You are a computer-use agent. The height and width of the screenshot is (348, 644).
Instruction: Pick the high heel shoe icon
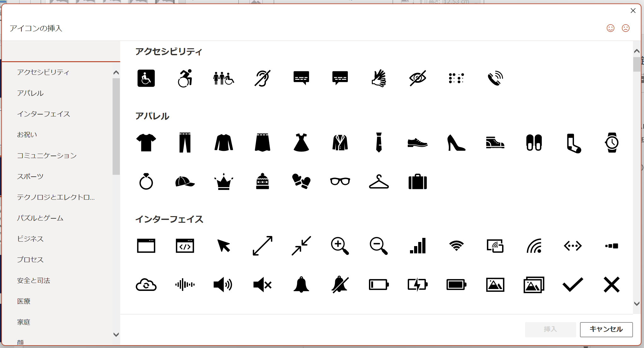click(x=456, y=143)
